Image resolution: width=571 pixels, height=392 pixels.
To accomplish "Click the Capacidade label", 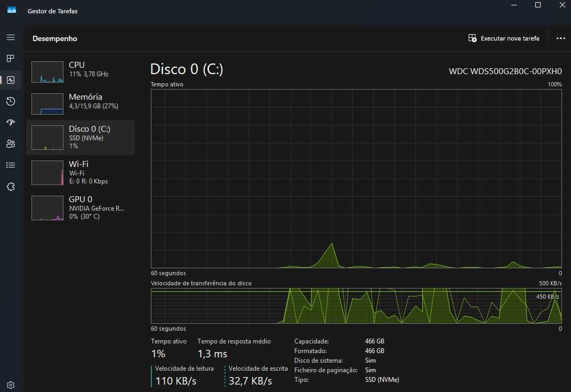I will 311,341.
